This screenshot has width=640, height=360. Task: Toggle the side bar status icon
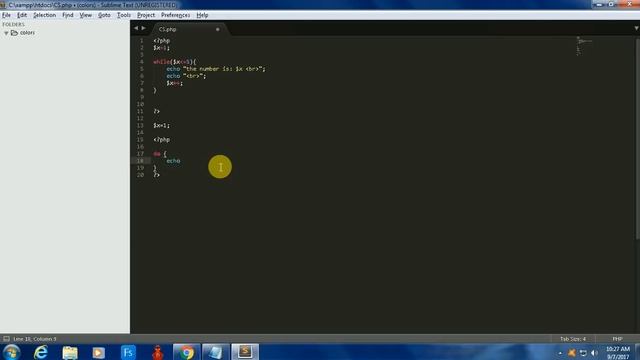click(x=6, y=339)
